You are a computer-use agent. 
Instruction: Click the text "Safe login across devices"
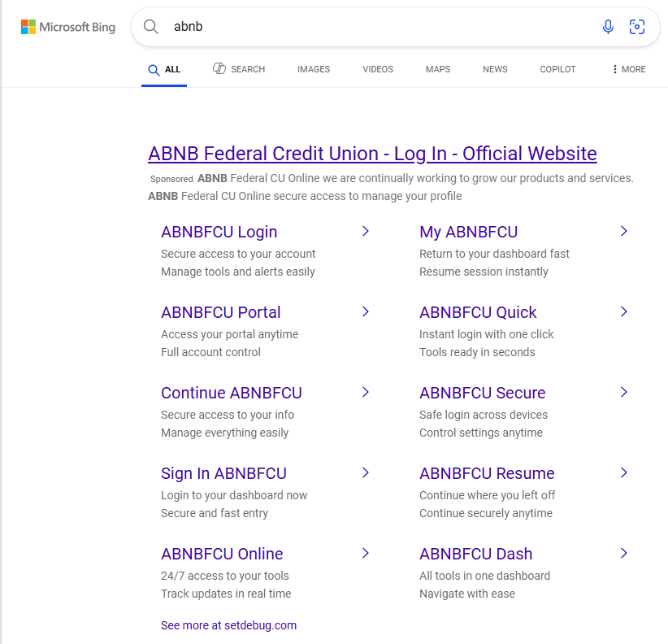click(484, 416)
